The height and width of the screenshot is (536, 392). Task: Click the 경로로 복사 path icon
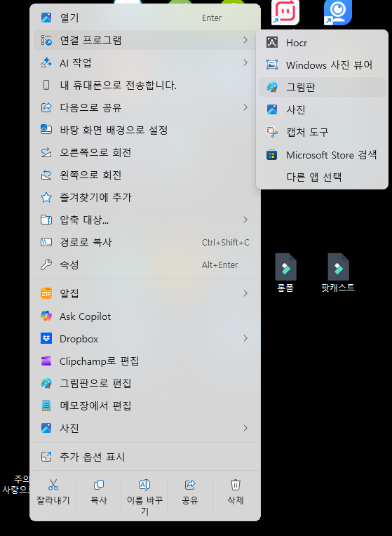click(46, 242)
